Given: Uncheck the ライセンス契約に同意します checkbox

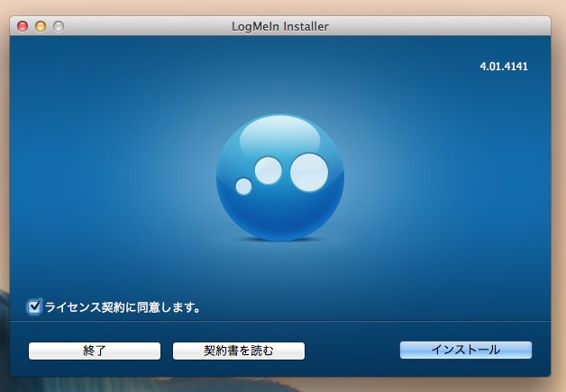Looking at the screenshot, I should click(x=34, y=306).
